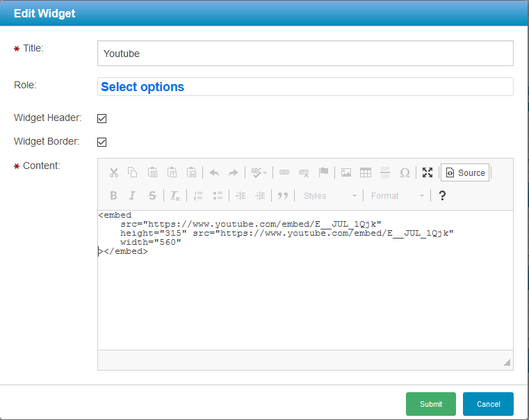This screenshot has height=420, width=529.
Task: Click the Block Quote icon
Action: coord(283,196)
